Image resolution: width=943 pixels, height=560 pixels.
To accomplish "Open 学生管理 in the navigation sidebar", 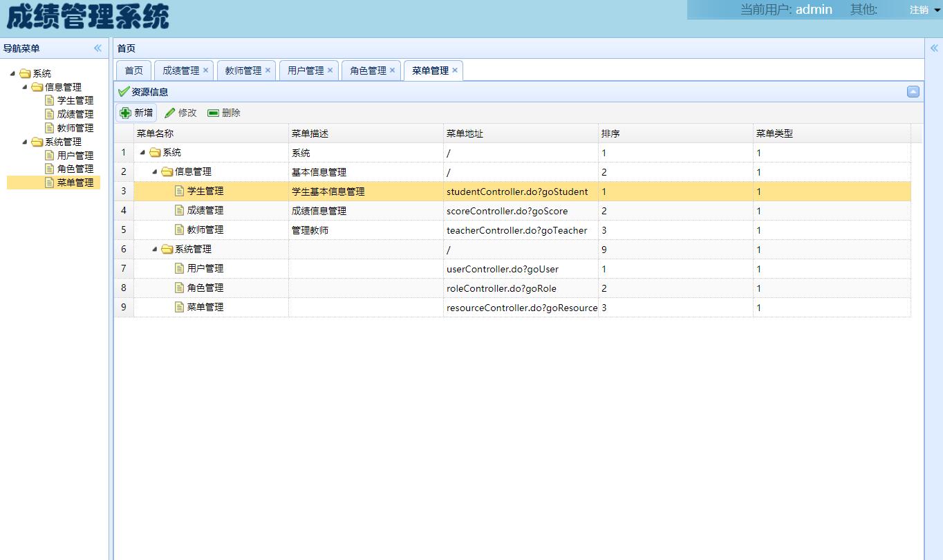I will tap(75, 100).
